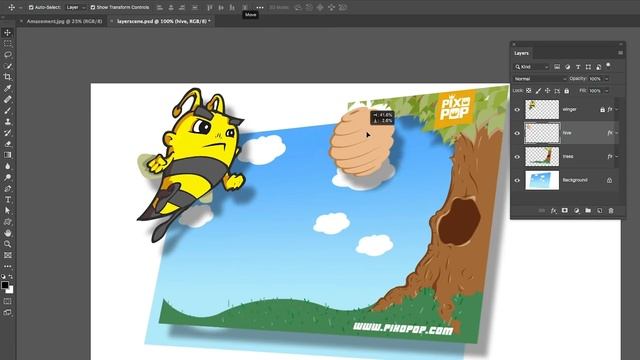This screenshot has width=640, height=360.
Task: Click the delete layer trash icon
Action: (611, 211)
